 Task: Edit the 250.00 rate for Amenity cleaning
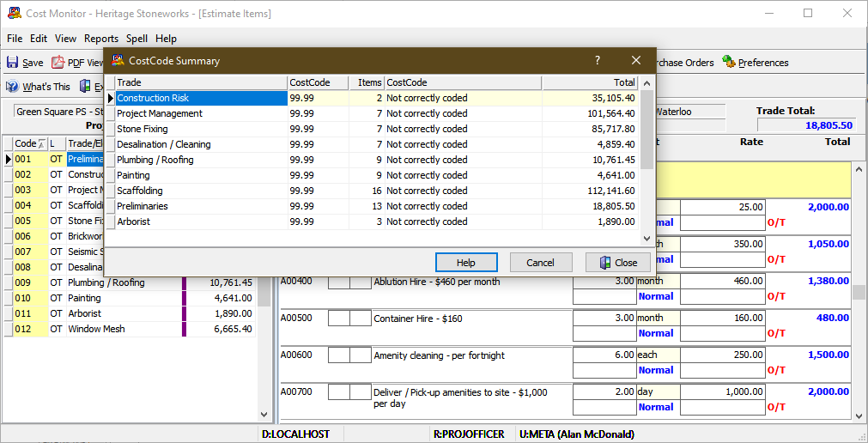tap(722, 355)
